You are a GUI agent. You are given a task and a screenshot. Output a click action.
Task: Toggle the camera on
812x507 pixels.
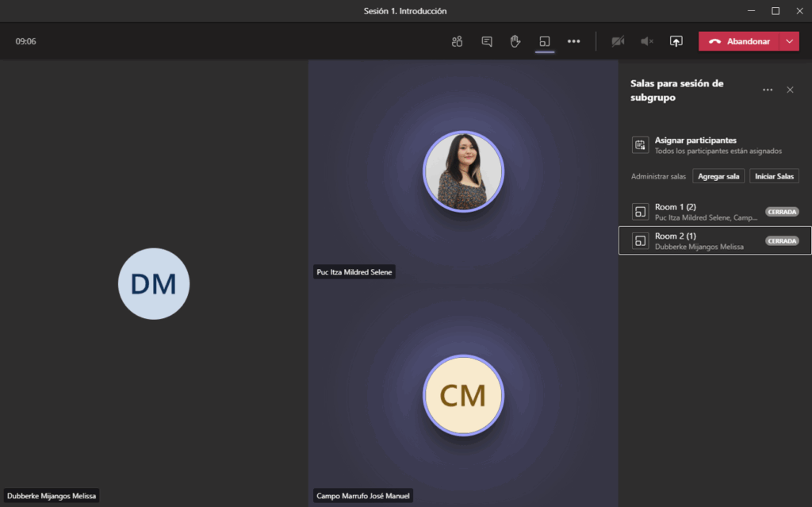pyautogui.click(x=618, y=41)
